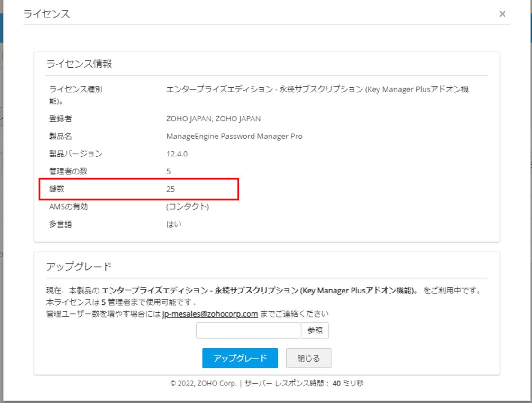Close the ライセンス dialog with the X
The image size is (532, 403).
(x=502, y=14)
